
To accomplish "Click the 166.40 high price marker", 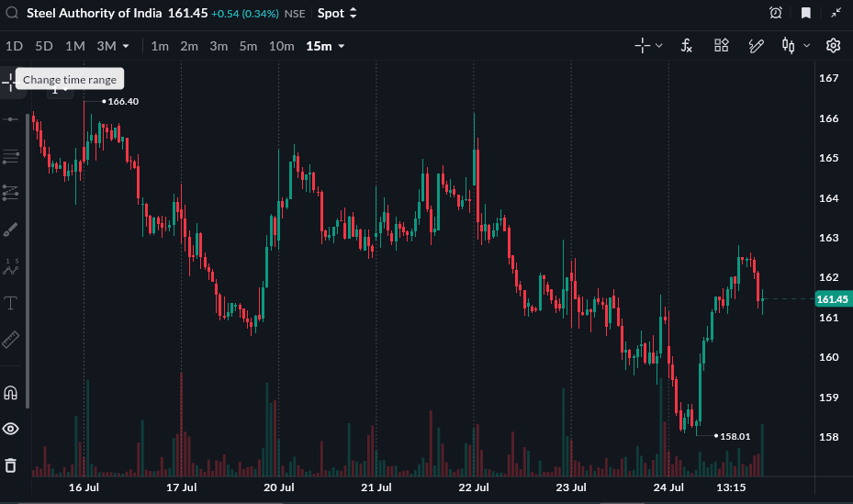I will 123,101.
